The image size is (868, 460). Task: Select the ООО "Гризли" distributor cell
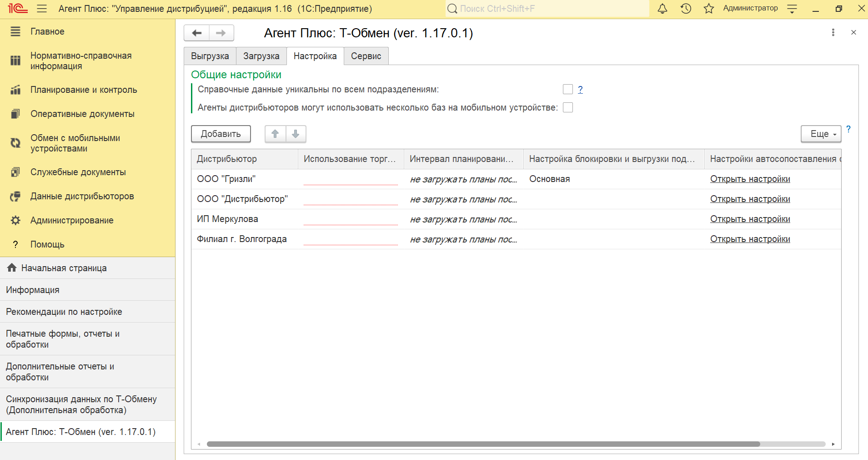point(245,179)
